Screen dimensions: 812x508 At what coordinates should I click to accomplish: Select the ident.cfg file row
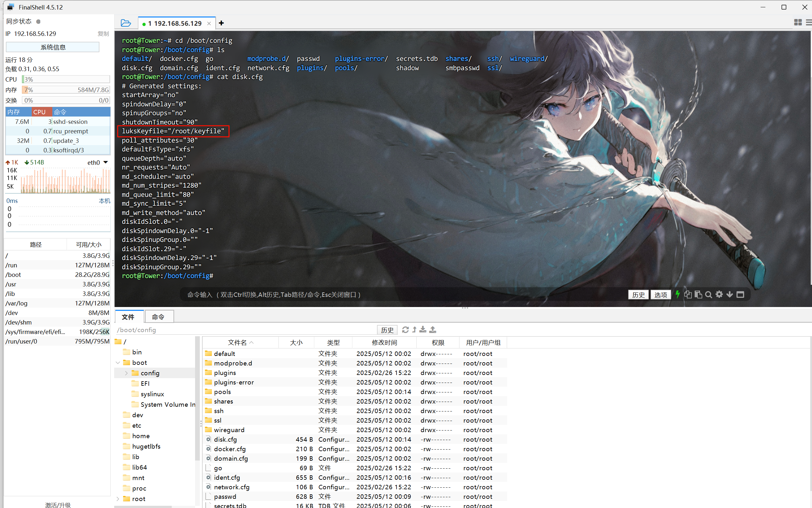355,478
